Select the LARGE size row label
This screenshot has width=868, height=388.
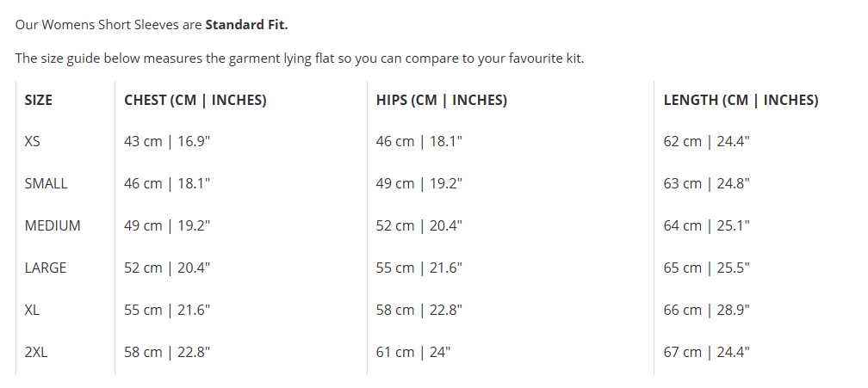45,268
